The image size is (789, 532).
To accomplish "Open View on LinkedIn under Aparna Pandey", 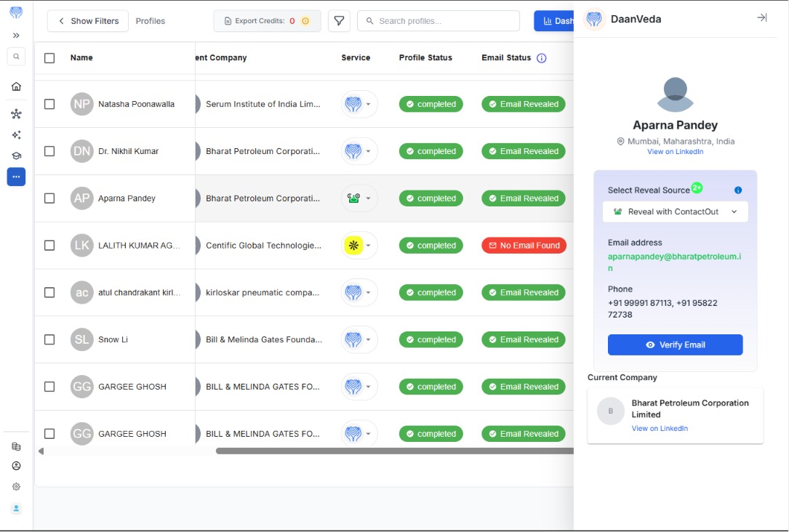I will click(676, 152).
